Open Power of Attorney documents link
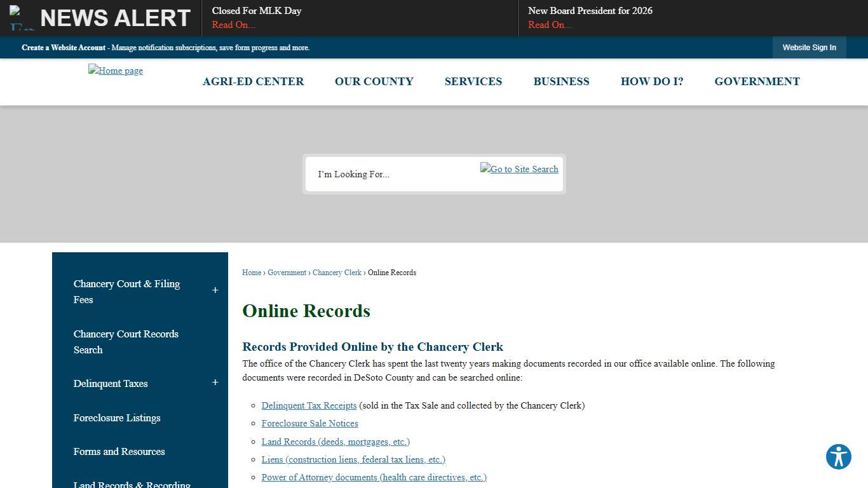The height and width of the screenshot is (488, 868). coord(374,477)
